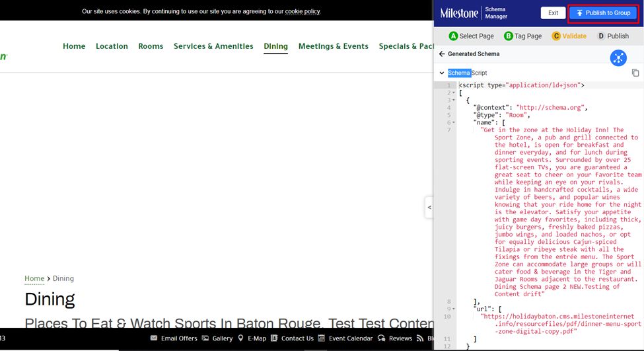Click the RSS blog feed icon

pos(419,338)
